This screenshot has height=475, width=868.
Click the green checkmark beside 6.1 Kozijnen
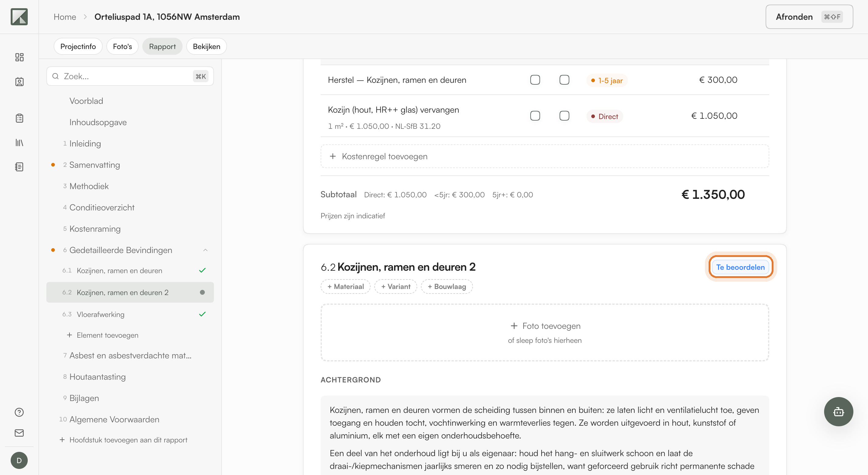tap(202, 270)
